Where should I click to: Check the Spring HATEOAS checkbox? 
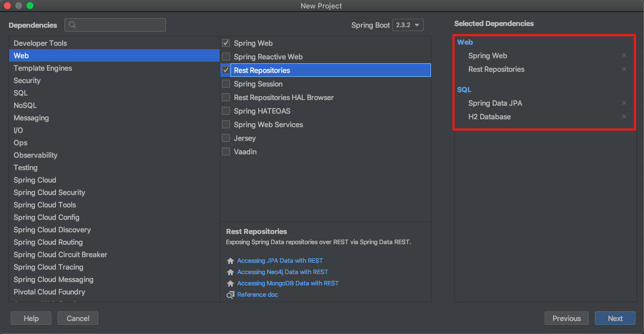coord(227,111)
